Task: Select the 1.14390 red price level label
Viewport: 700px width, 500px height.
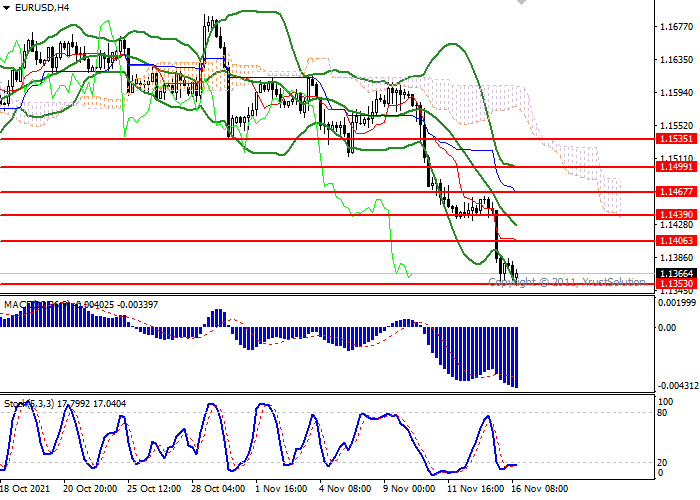Action: click(677, 215)
